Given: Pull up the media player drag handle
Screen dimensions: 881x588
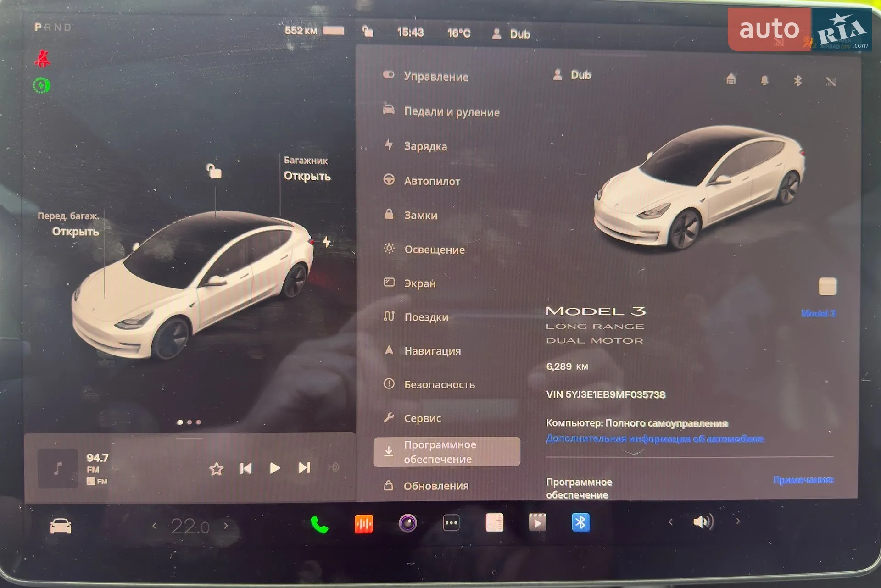Looking at the screenshot, I should coord(190,438).
